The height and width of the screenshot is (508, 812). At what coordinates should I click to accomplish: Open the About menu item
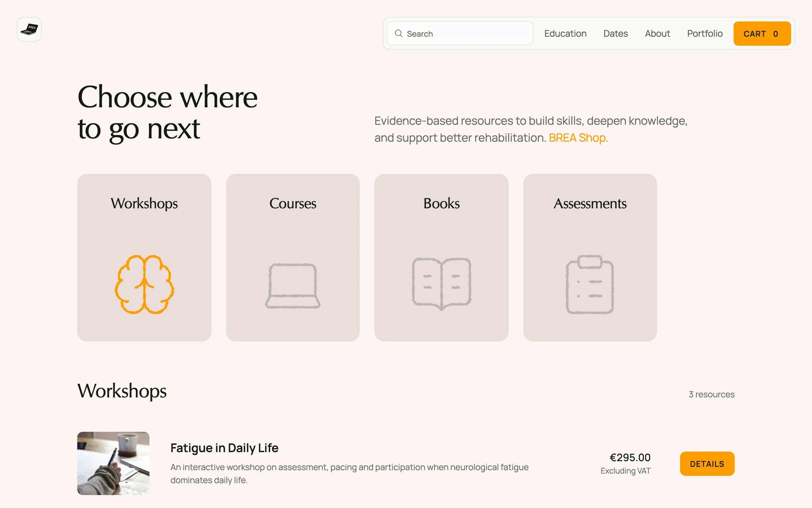coord(657,34)
